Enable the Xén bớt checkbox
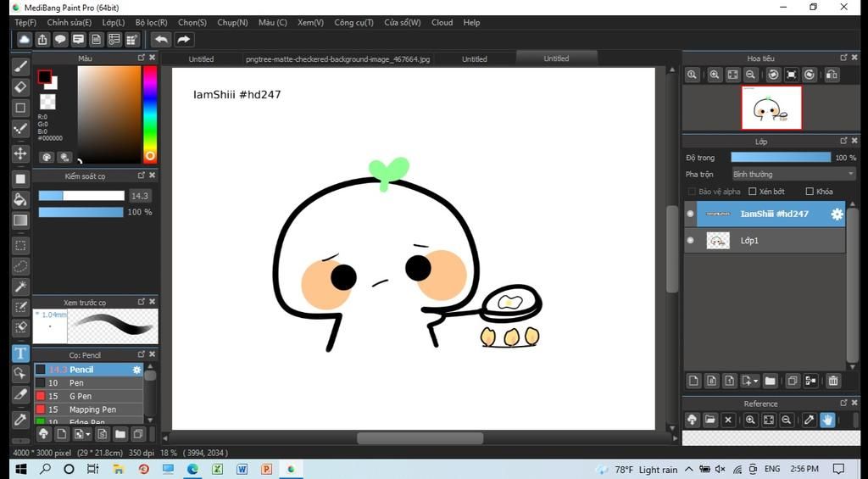Image resolution: width=868 pixels, height=479 pixels. pos(753,192)
